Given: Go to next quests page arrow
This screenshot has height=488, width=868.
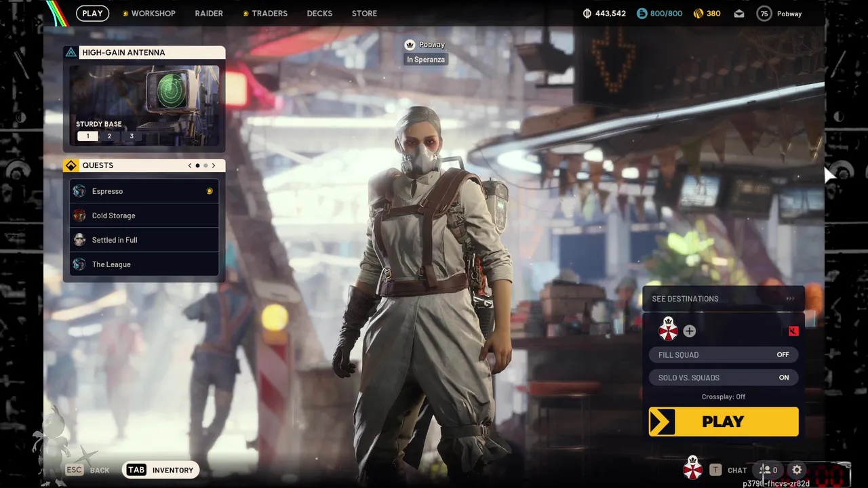Looking at the screenshot, I should coord(214,165).
